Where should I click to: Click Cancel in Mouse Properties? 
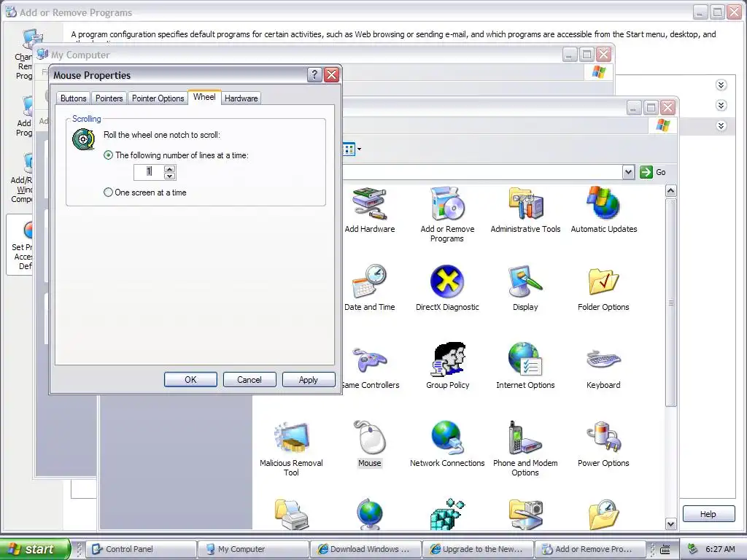click(x=249, y=379)
